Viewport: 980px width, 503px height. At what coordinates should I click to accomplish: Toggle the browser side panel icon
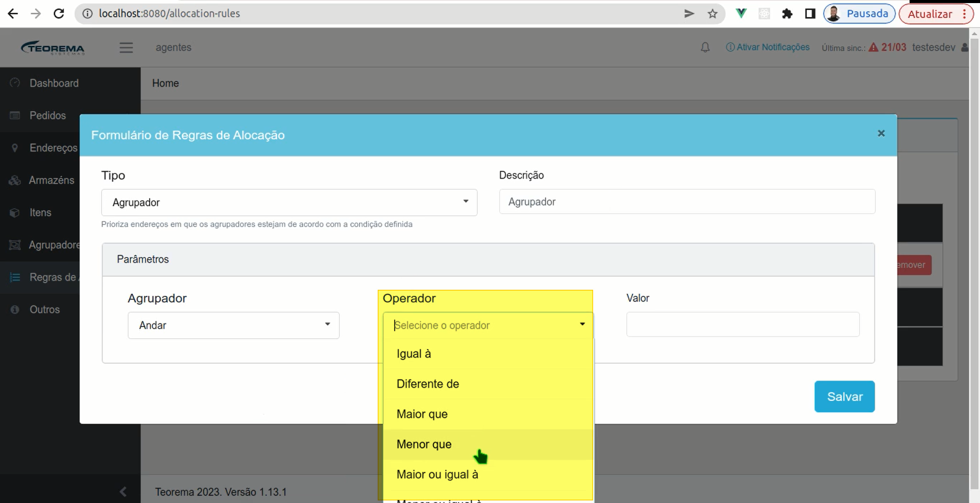pos(810,14)
